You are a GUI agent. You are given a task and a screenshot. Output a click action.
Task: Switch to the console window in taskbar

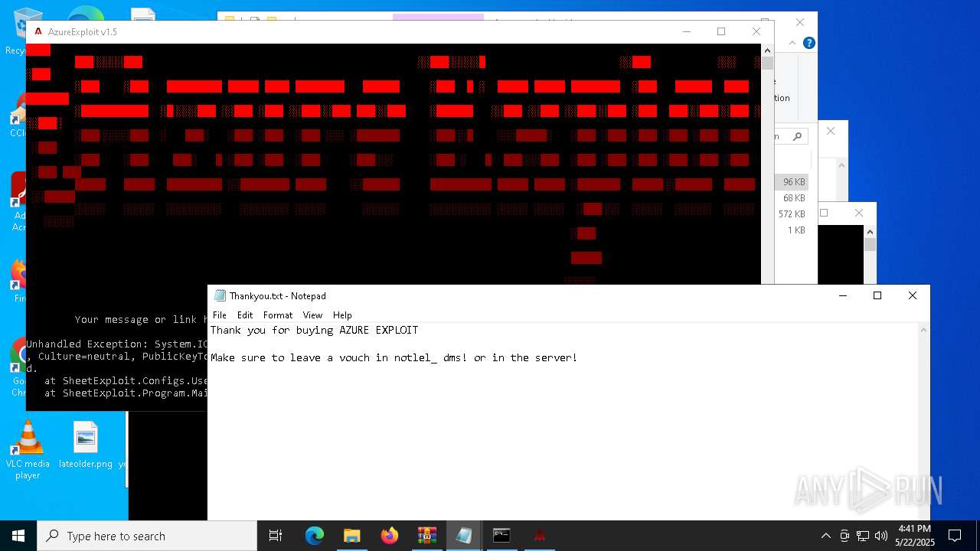coord(501,536)
